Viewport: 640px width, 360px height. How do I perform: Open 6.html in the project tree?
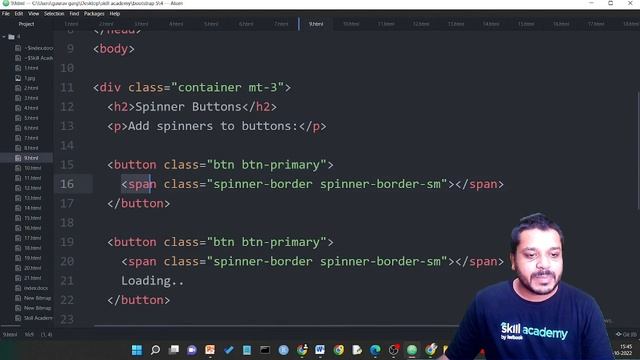pos(31,128)
